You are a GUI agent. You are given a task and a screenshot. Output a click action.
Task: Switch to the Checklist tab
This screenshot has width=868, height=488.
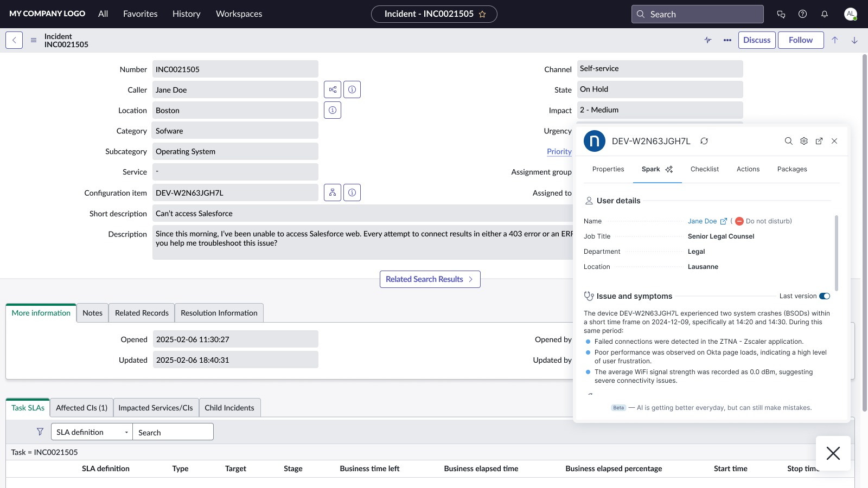coord(704,169)
